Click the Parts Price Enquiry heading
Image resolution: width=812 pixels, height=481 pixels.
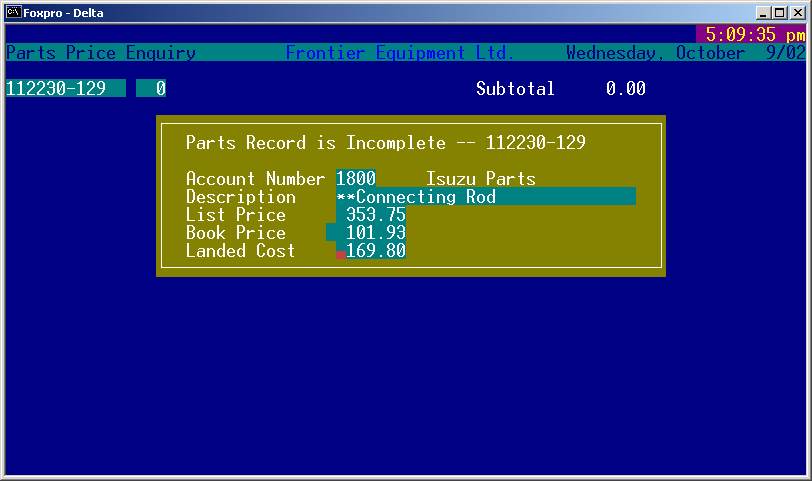(x=101, y=53)
